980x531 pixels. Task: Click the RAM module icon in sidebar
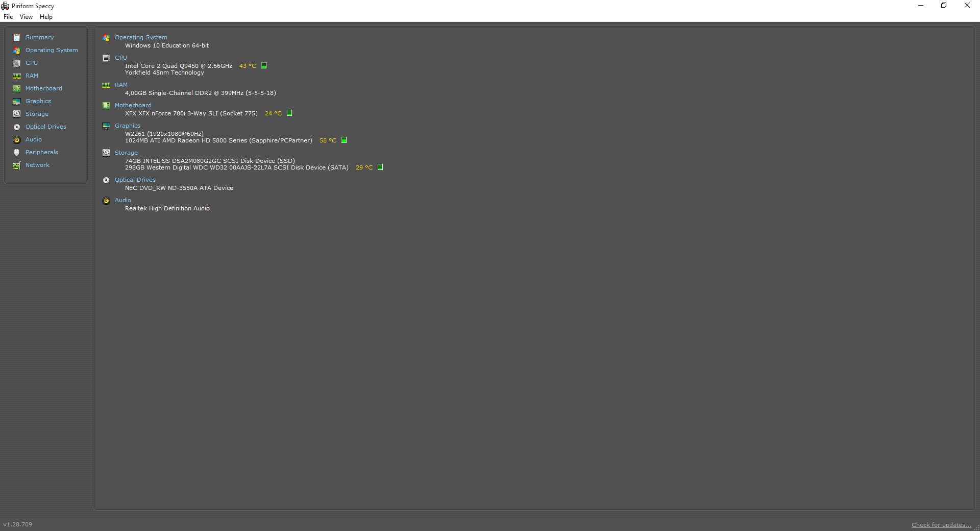point(17,76)
